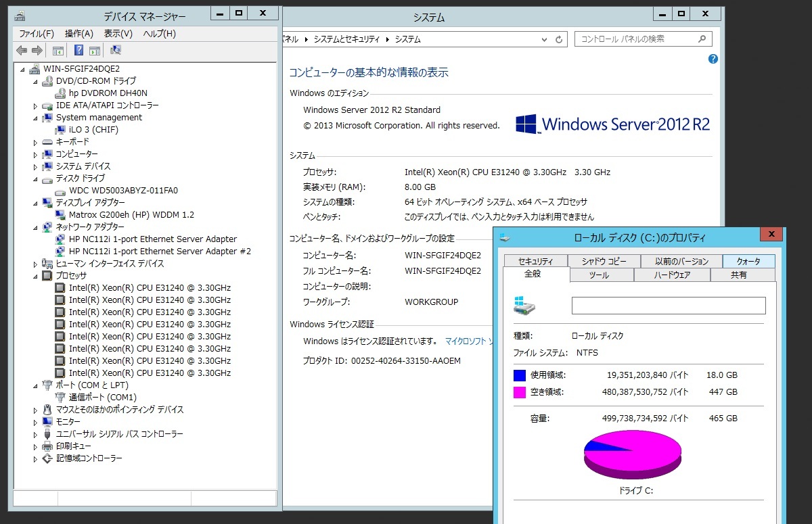The height and width of the screenshot is (524, 812).
Task: Click the USB controllers category icon
Action: (x=47, y=433)
